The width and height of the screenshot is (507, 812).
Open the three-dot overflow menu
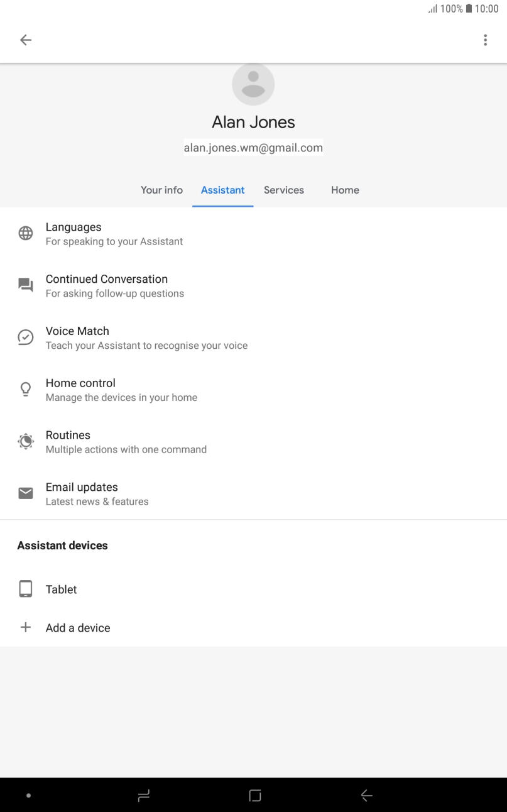[x=485, y=40]
